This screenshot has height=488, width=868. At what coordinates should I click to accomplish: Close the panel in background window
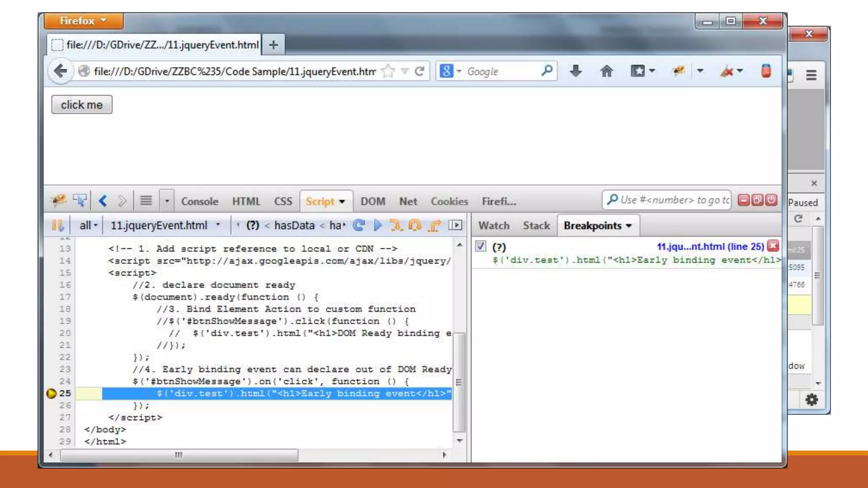coord(814,183)
